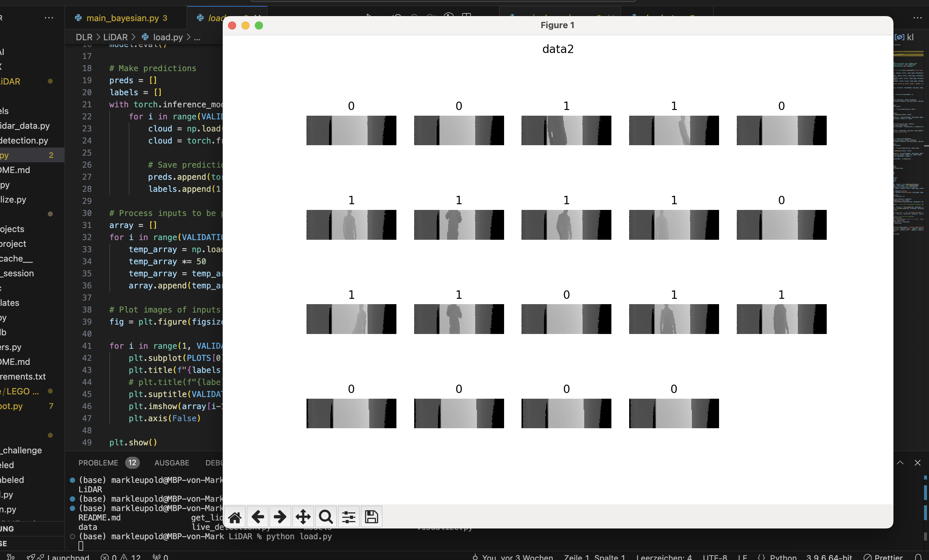Open requirements.txt in the file explorer
The height and width of the screenshot is (560, 929).
pos(22,377)
